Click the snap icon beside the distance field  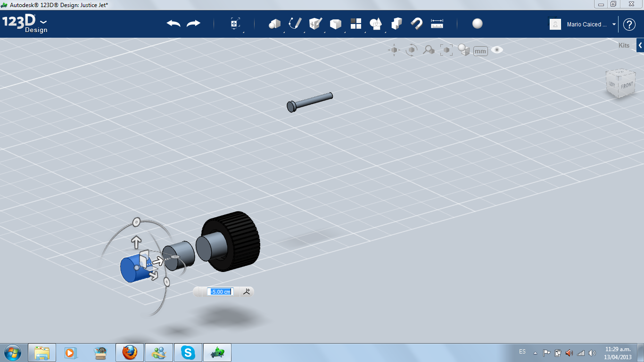[x=247, y=292]
